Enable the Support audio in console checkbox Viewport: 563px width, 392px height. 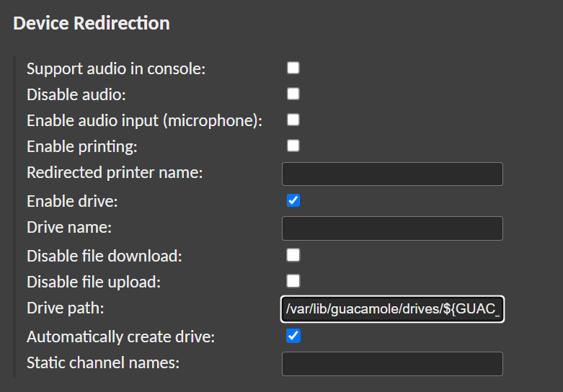tap(293, 68)
